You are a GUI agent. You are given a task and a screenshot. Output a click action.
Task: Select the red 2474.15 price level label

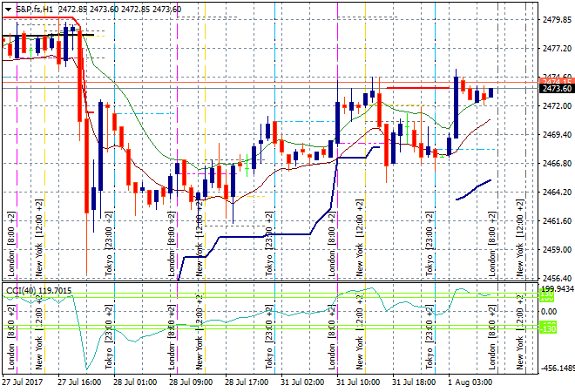click(556, 81)
